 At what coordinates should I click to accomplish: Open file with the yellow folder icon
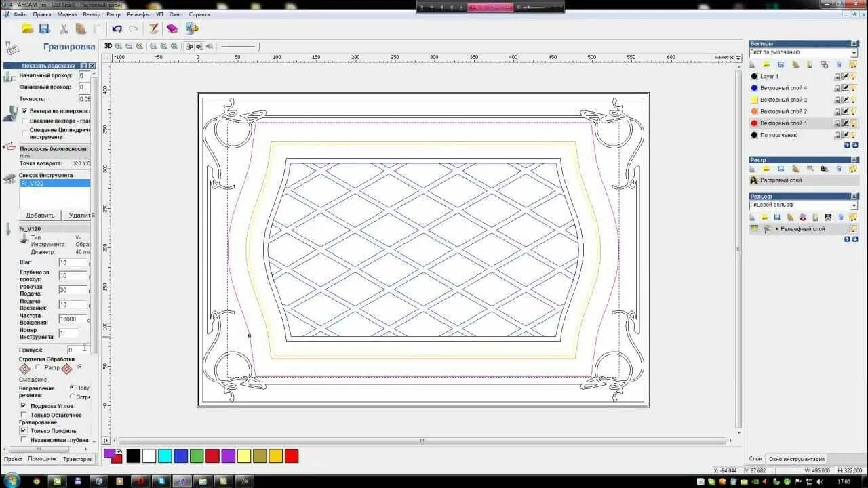[x=27, y=28]
